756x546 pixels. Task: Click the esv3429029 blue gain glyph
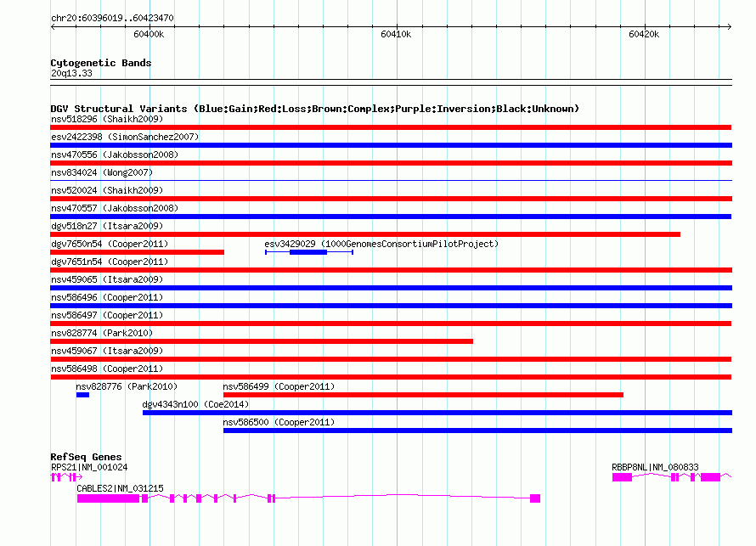point(308,252)
